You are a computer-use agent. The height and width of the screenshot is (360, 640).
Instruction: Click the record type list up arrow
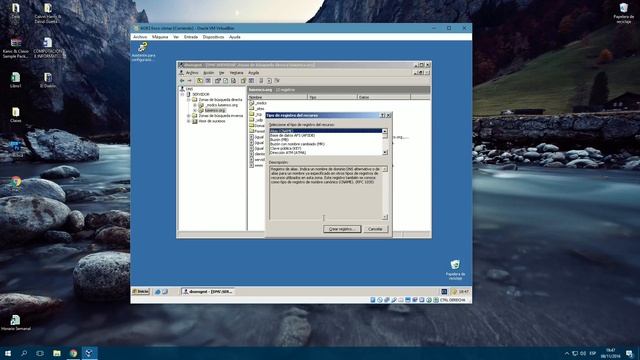coord(384,131)
